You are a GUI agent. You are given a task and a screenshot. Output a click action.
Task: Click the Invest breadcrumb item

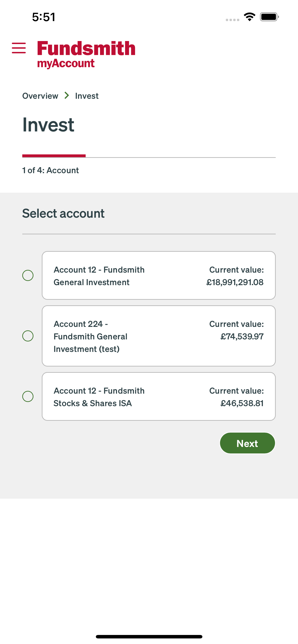click(87, 96)
